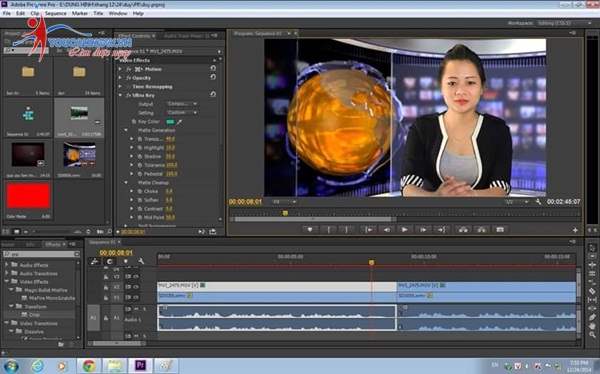Image resolution: width=600 pixels, height=374 pixels.
Task: Select the Pen tool in tools panel
Action: [x=592, y=317]
